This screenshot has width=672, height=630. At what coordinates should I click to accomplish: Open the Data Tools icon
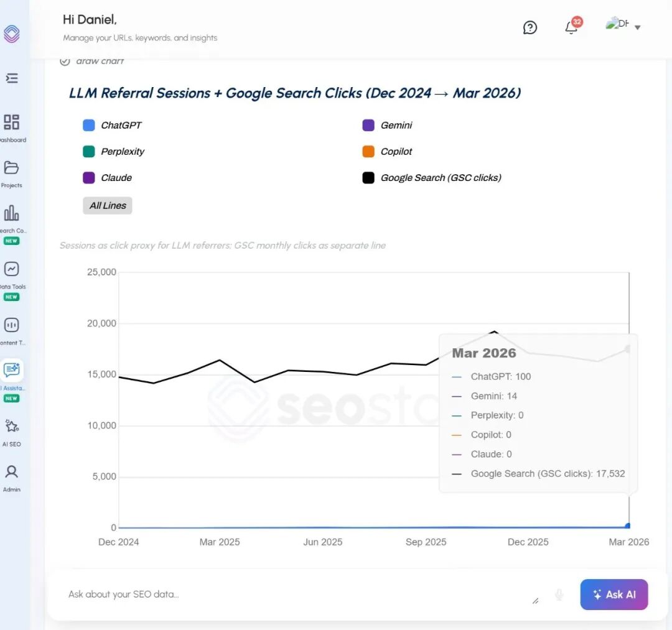(11, 269)
